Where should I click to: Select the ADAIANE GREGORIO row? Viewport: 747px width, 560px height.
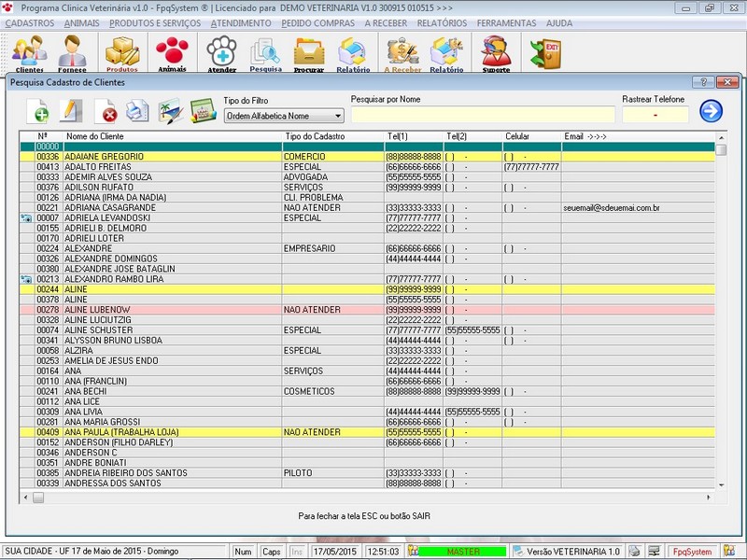point(367,157)
